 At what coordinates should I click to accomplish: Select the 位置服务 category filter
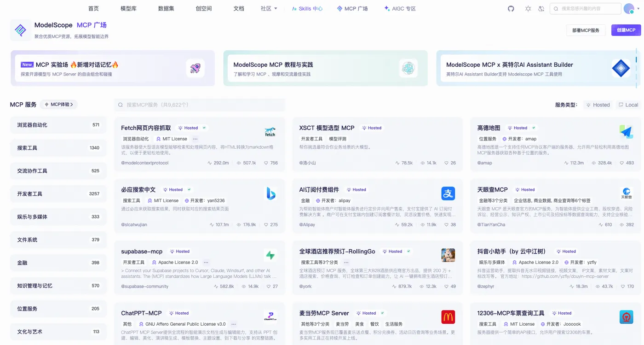tap(58, 309)
